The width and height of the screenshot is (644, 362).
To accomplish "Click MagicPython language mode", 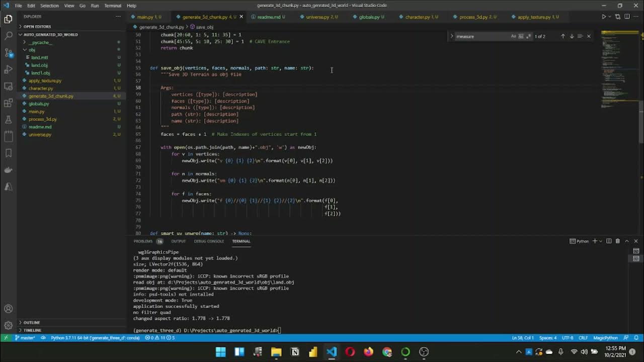I will pos(605,338).
